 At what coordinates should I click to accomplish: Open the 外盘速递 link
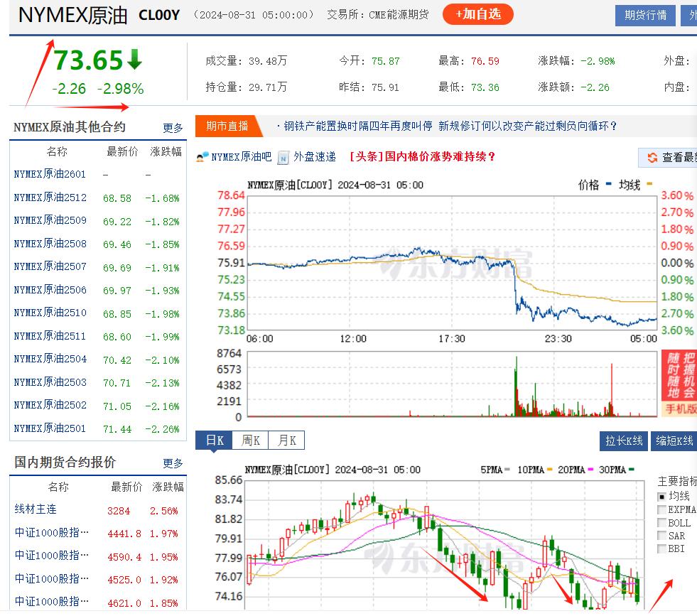point(314,157)
